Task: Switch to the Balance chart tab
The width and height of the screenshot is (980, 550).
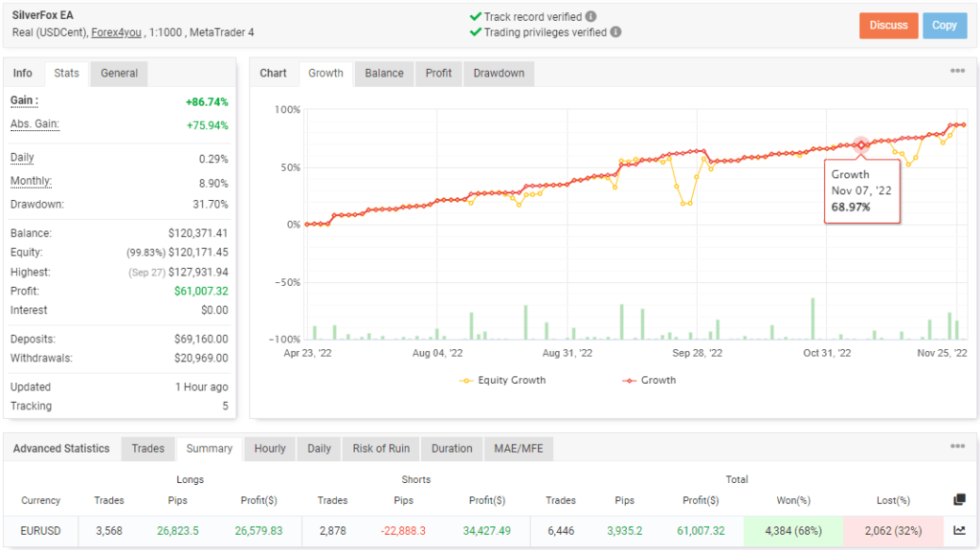Action: [x=384, y=74]
